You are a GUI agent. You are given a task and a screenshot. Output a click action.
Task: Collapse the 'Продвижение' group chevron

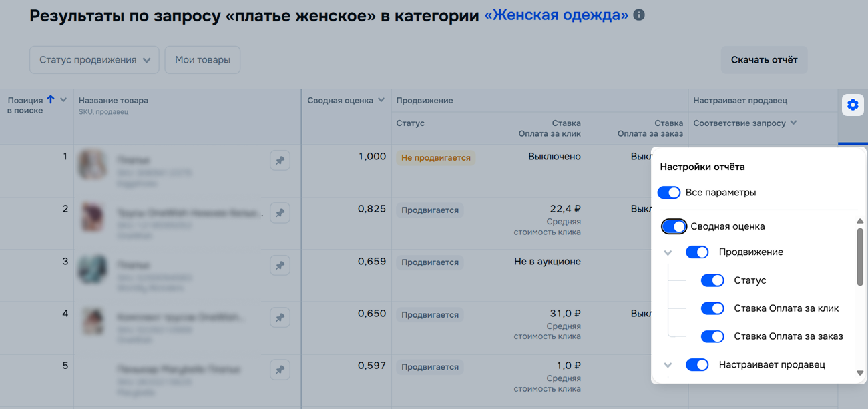pos(668,252)
